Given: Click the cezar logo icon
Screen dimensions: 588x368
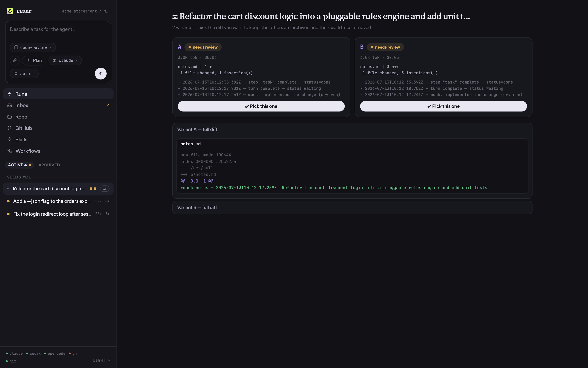Looking at the screenshot, I should [10, 11].
